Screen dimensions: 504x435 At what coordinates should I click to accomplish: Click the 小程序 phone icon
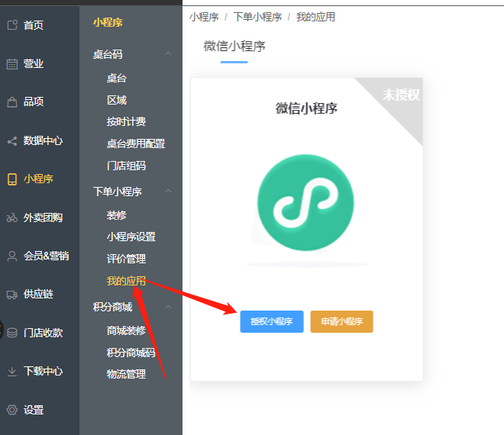pyautogui.click(x=12, y=179)
